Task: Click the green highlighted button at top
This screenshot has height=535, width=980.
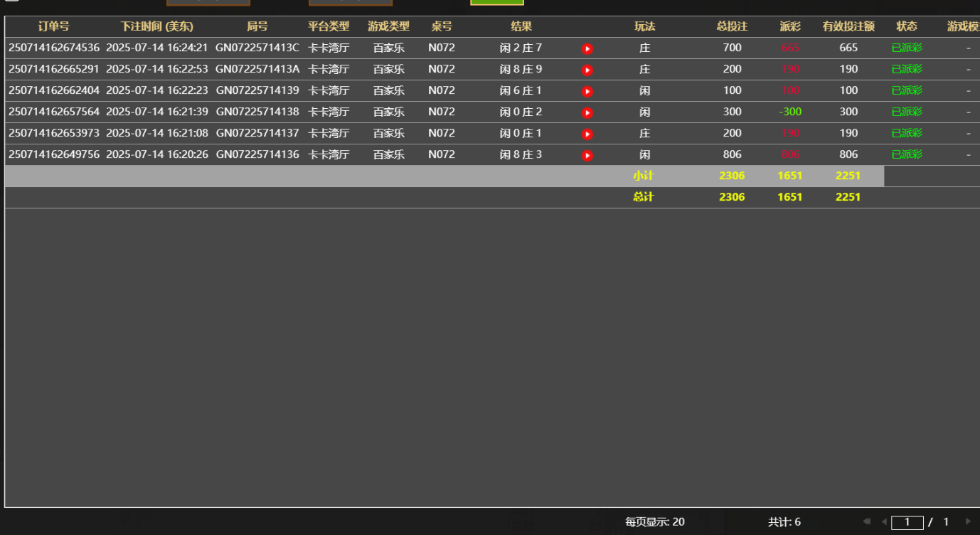Action: (x=496, y=4)
